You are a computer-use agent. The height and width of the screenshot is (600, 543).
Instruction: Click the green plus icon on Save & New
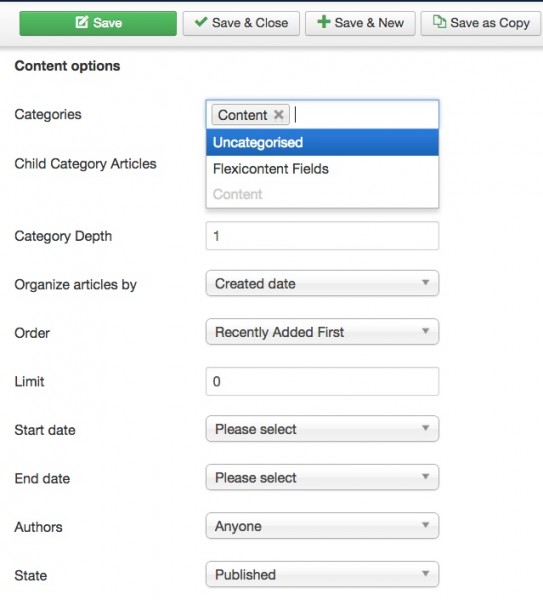click(x=324, y=22)
